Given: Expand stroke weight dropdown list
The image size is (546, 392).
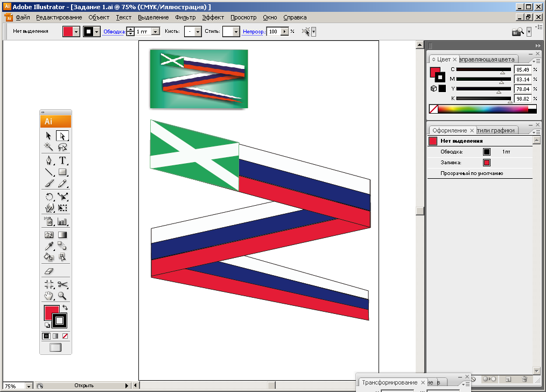Looking at the screenshot, I should (156, 32).
